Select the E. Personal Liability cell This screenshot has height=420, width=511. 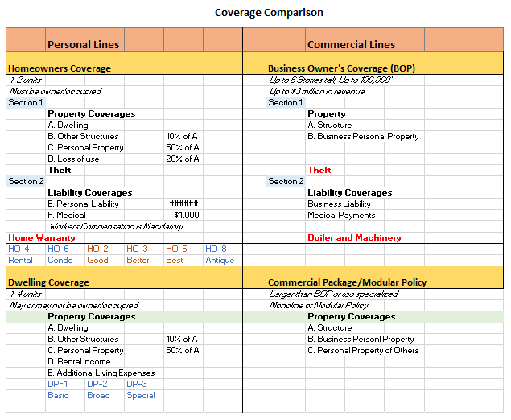83,204
